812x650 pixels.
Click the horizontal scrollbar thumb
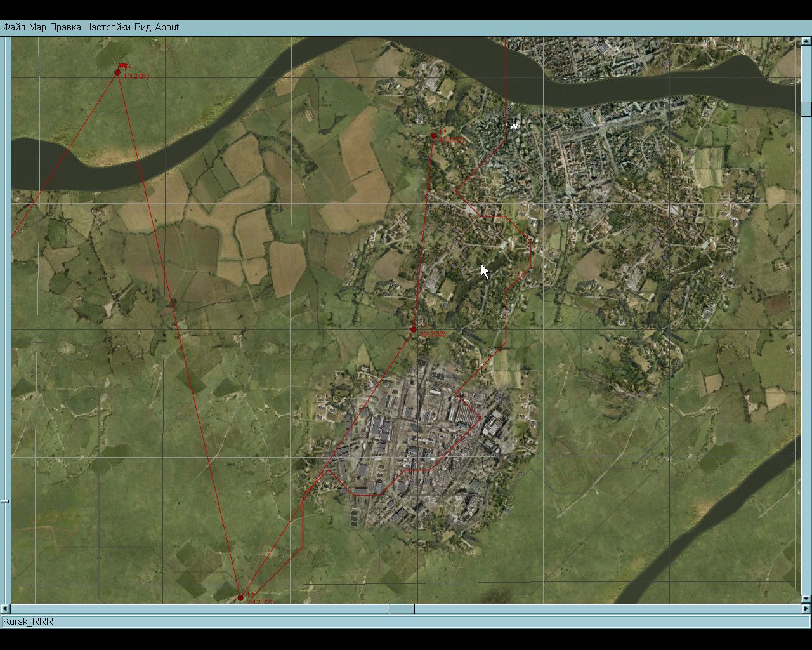pos(402,609)
